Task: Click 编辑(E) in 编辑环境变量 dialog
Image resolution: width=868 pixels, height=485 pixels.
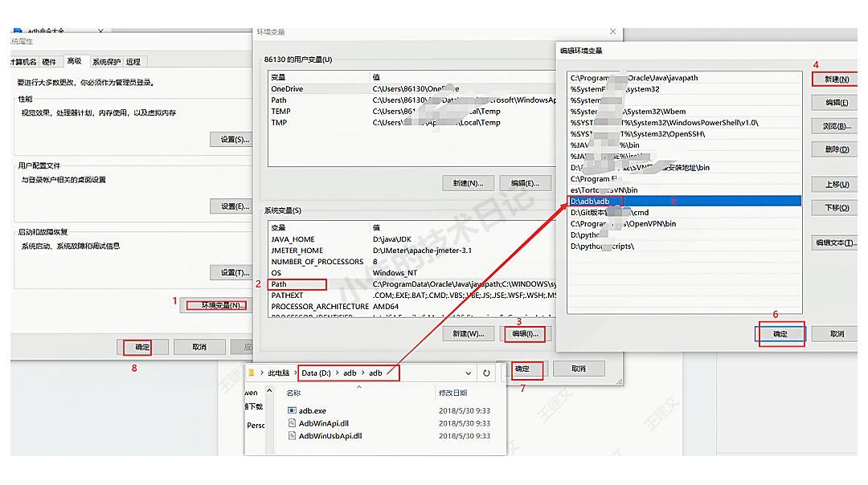Action: (x=837, y=102)
